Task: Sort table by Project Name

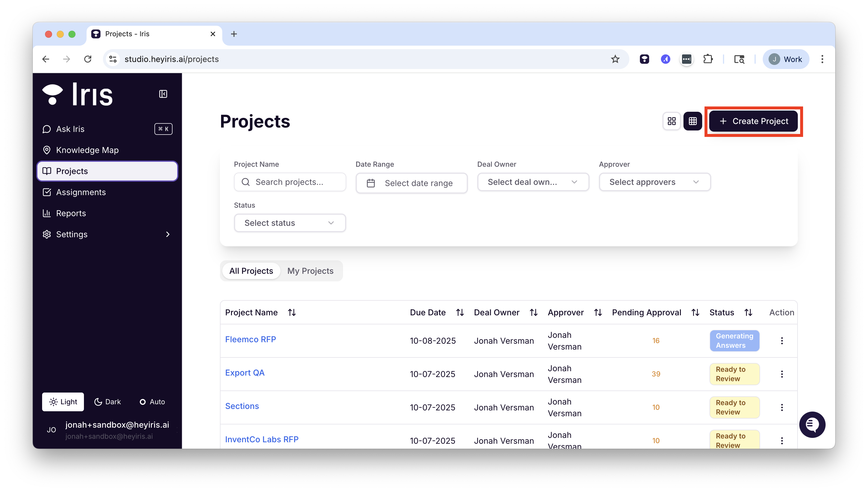Action: 292,313
